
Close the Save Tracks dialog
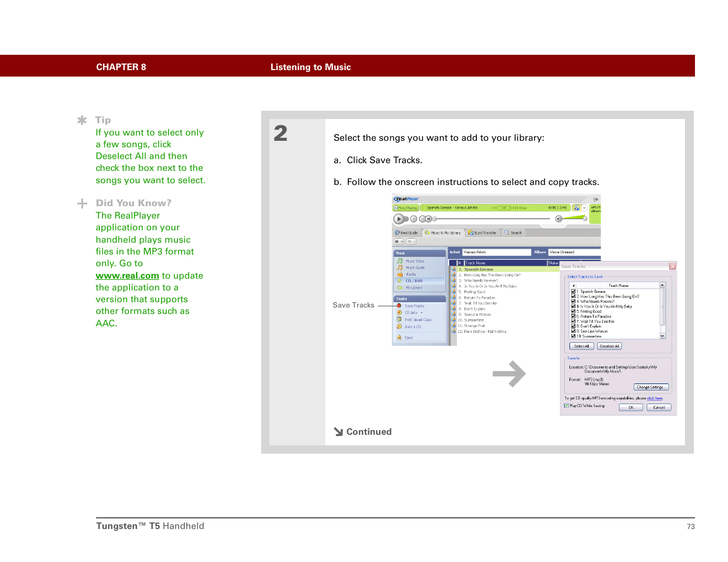(x=673, y=266)
